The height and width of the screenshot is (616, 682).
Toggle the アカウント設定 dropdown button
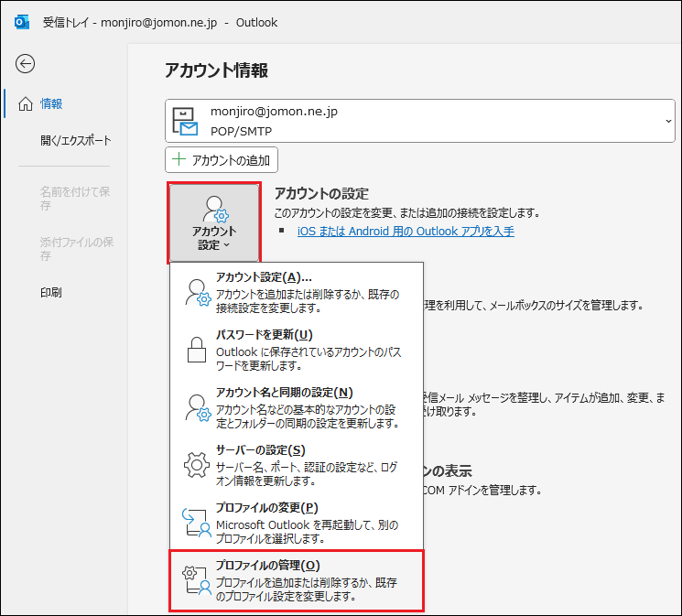pos(214,222)
